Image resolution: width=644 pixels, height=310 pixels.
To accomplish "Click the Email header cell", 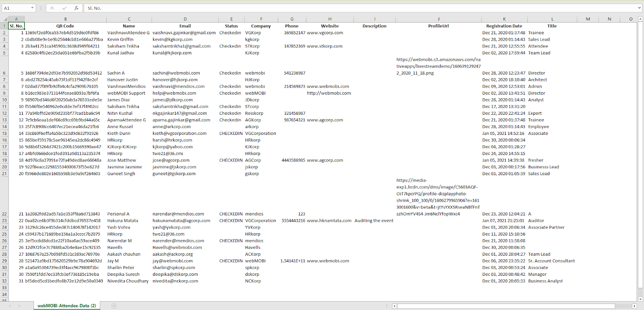I will [x=185, y=26].
